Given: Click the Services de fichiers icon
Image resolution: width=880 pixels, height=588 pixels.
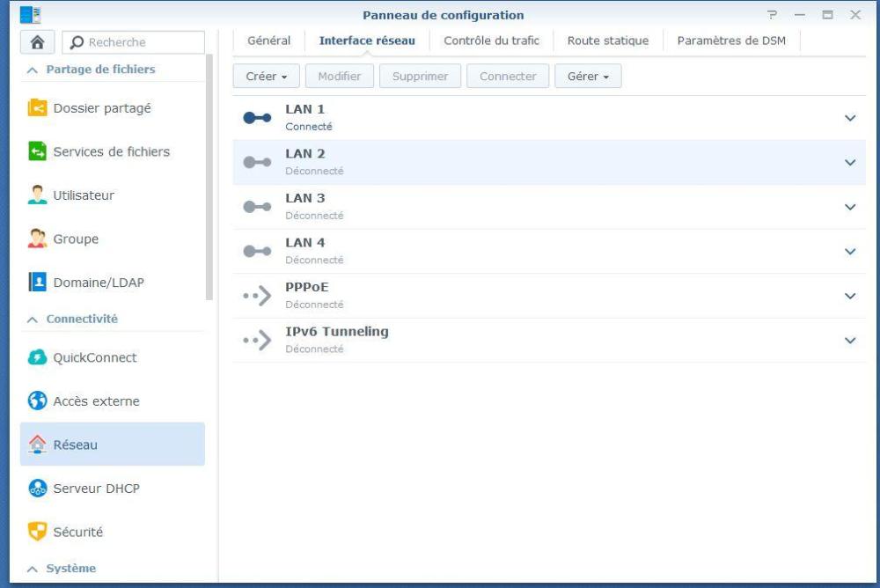Looking at the screenshot, I should pos(38,151).
